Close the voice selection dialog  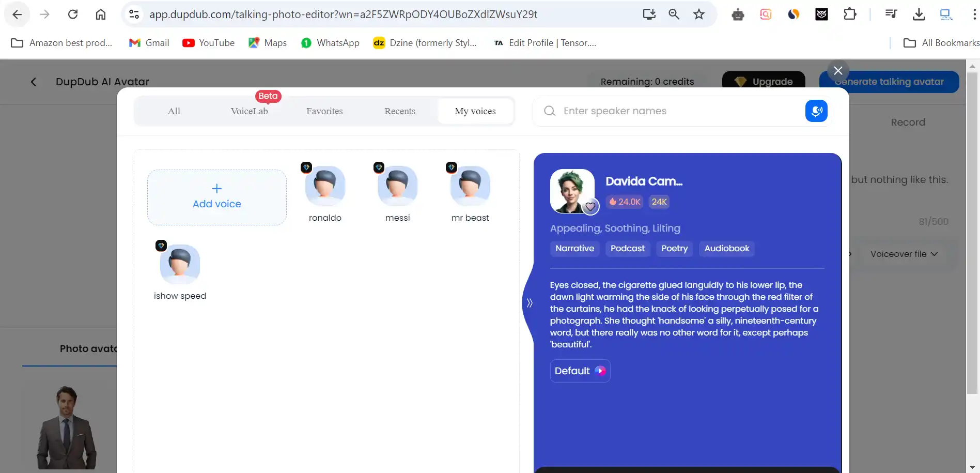[x=838, y=70]
